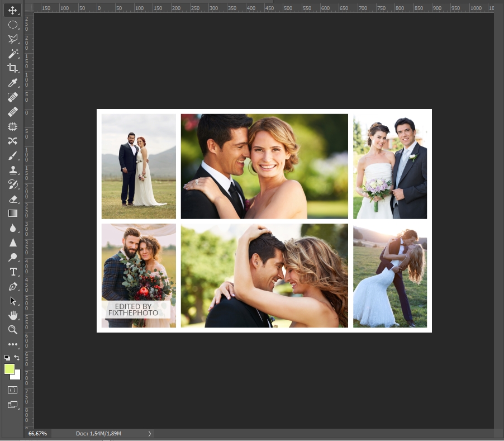Select the Brush tool

[x=12, y=155]
